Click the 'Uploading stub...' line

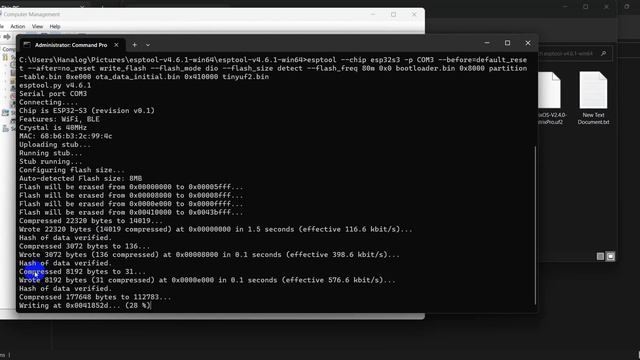coord(55,145)
